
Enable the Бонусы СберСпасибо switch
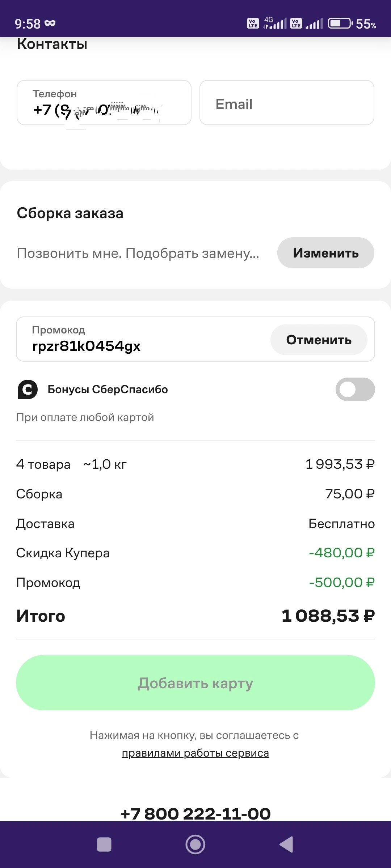tap(355, 390)
